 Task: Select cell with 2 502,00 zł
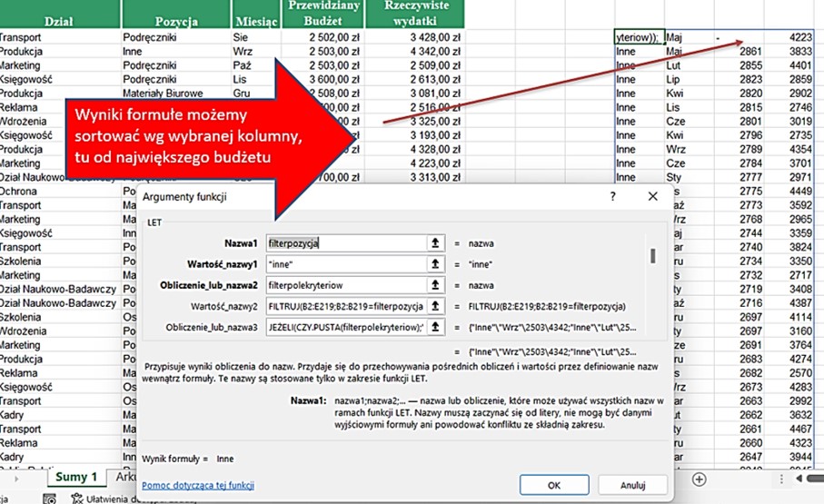pyautogui.click(x=323, y=37)
